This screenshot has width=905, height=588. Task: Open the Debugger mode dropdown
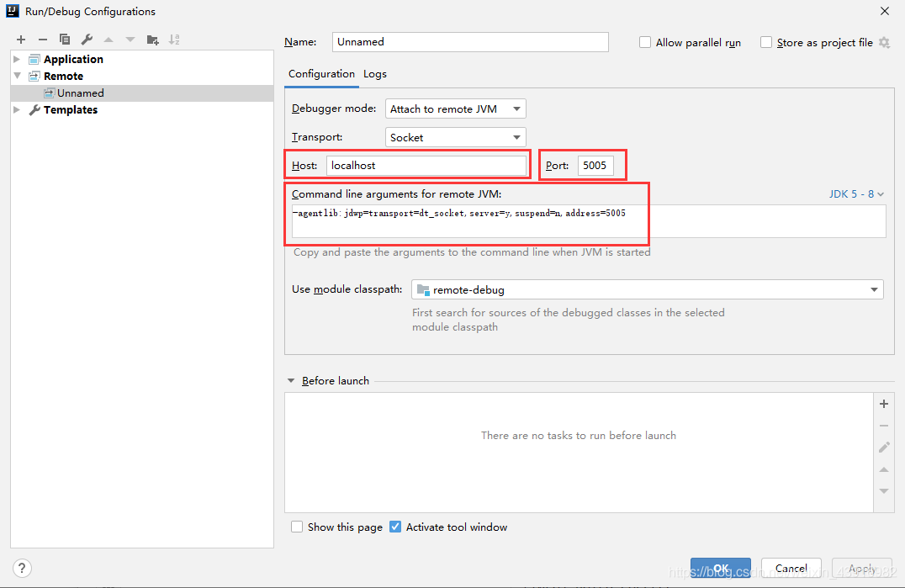[455, 109]
